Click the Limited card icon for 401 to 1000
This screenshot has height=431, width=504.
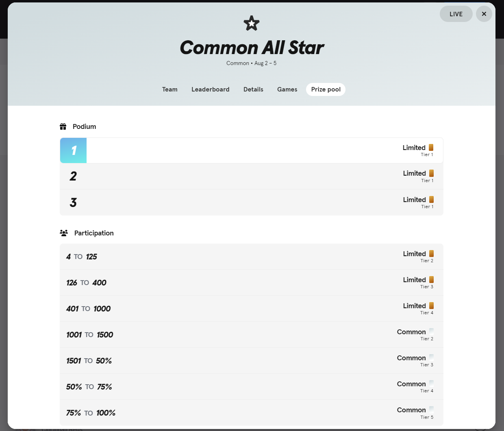coord(432,306)
